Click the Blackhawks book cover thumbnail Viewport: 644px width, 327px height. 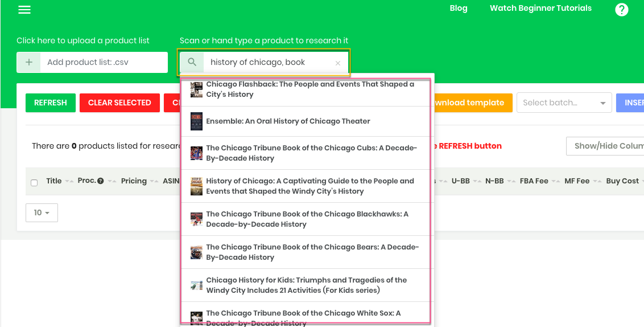196,219
